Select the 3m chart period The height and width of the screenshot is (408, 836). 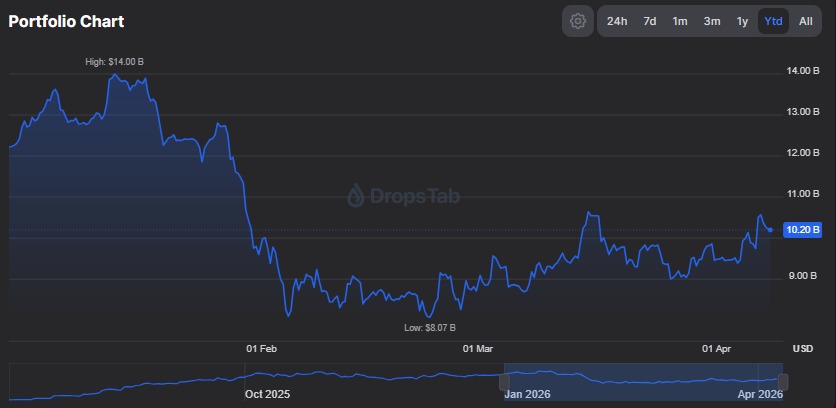tap(712, 21)
